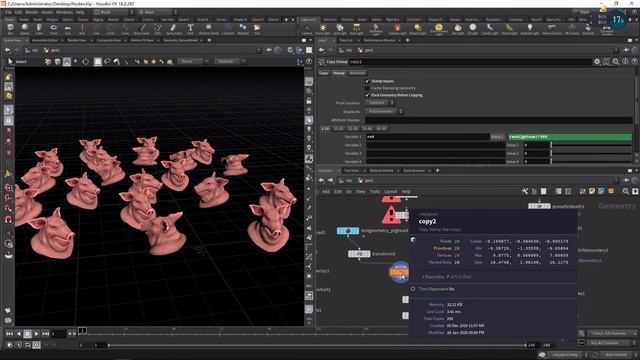Open the Build desktop dropdown
This screenshot has width=640, height=360.
[x=113, y=12]
